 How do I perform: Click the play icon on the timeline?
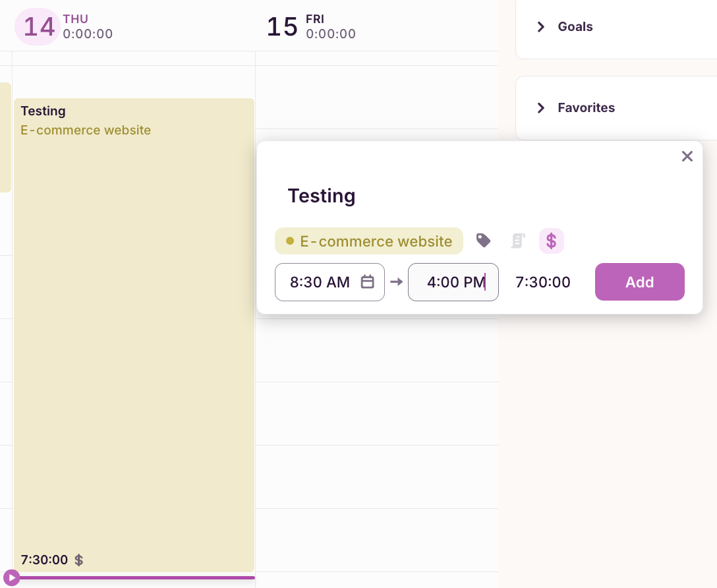[x=11, y=578]
